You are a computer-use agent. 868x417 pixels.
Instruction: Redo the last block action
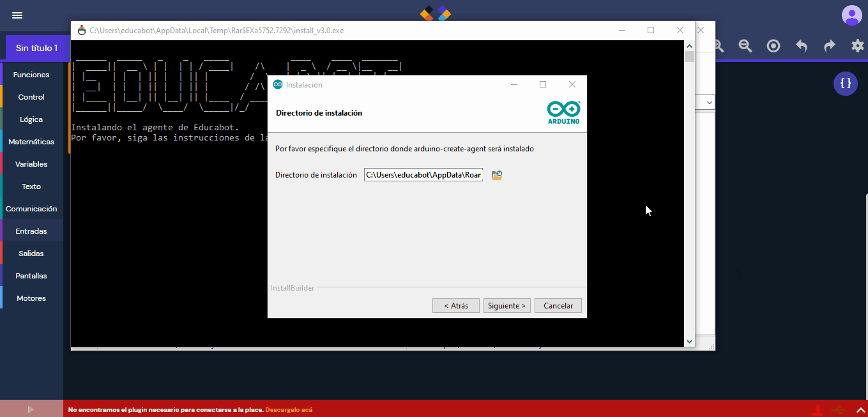(x=830, y=46)
